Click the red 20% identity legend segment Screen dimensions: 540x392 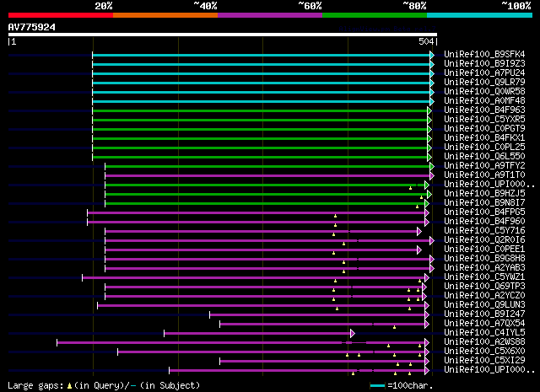[61, 15]
